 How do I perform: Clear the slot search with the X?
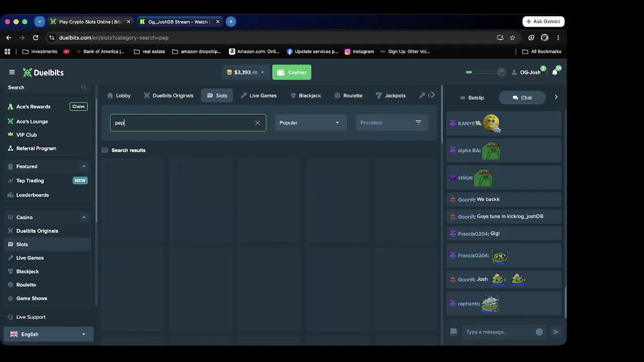[258, 123]
